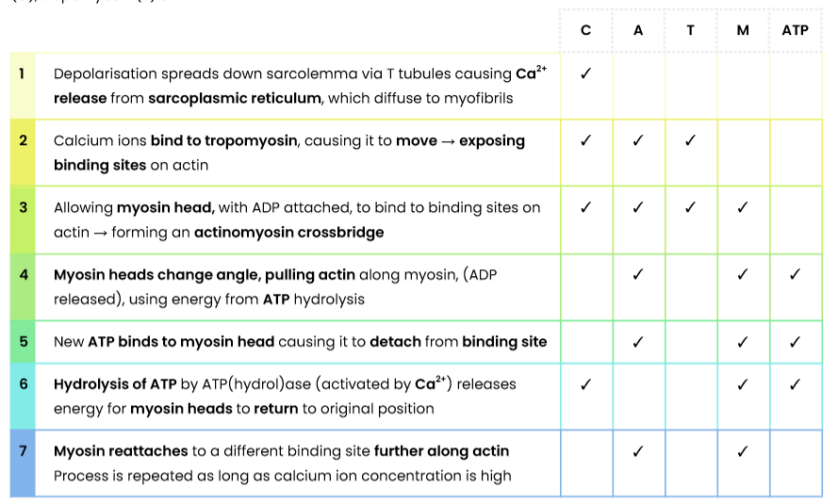Click the C column header
The image size is (838, 504).
click(585, 30)
